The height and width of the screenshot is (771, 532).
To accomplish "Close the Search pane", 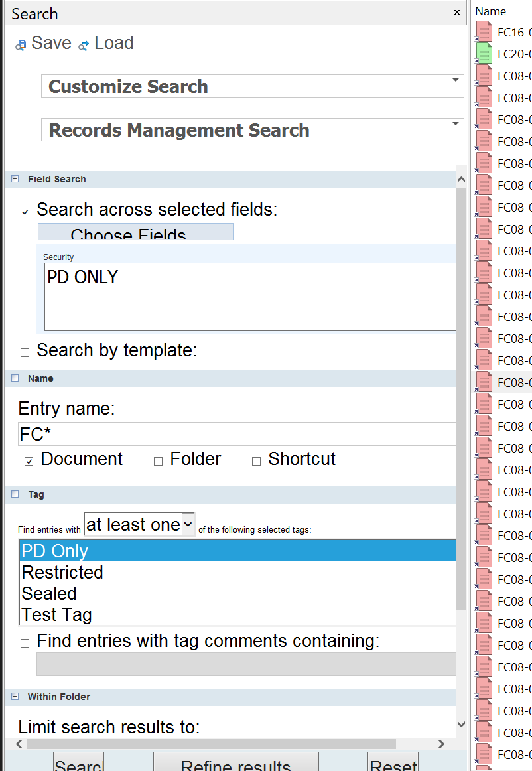I will [x=456, y=13].
